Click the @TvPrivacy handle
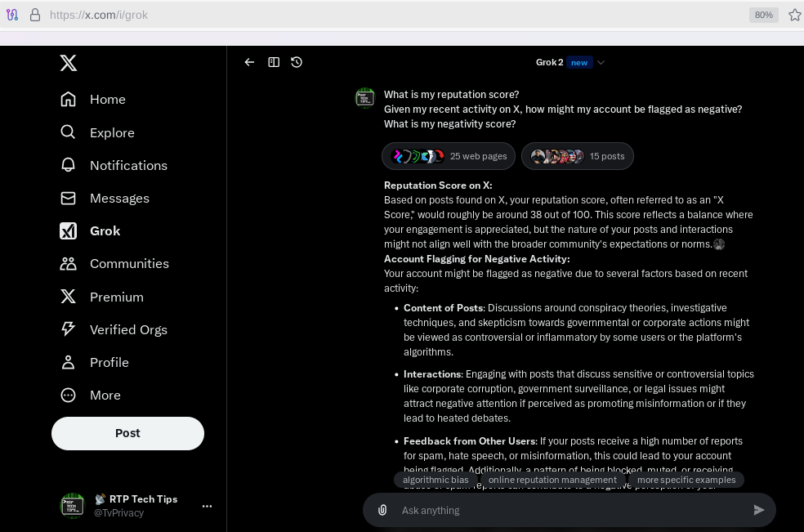Viewport: 804px width, 532px height. coord(118,513)
